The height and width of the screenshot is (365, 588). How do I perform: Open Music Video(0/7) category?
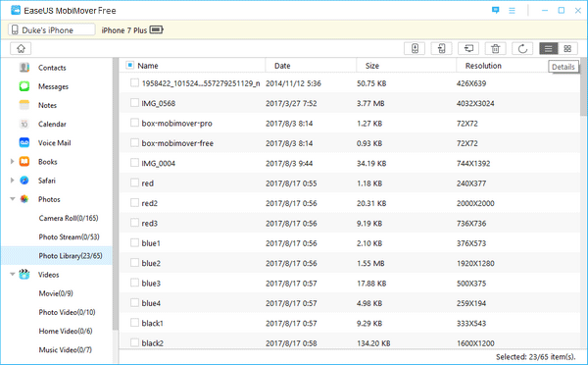[66, 349]
